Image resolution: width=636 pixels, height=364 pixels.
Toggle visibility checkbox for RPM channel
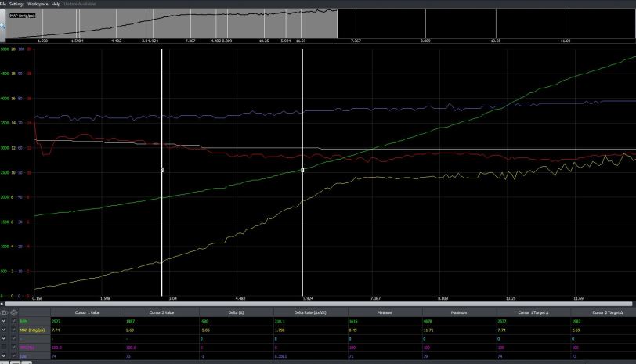[x=4, y=321]
